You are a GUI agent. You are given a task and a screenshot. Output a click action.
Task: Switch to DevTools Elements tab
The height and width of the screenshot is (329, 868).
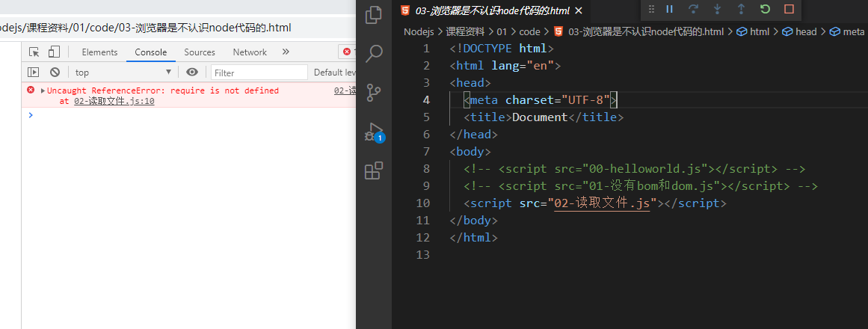click(99, 52)
